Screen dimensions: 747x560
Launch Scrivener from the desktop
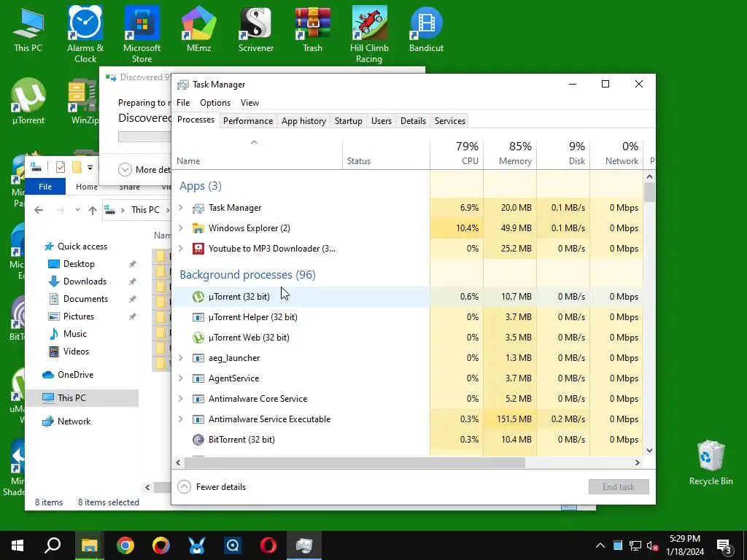point(256,29)
